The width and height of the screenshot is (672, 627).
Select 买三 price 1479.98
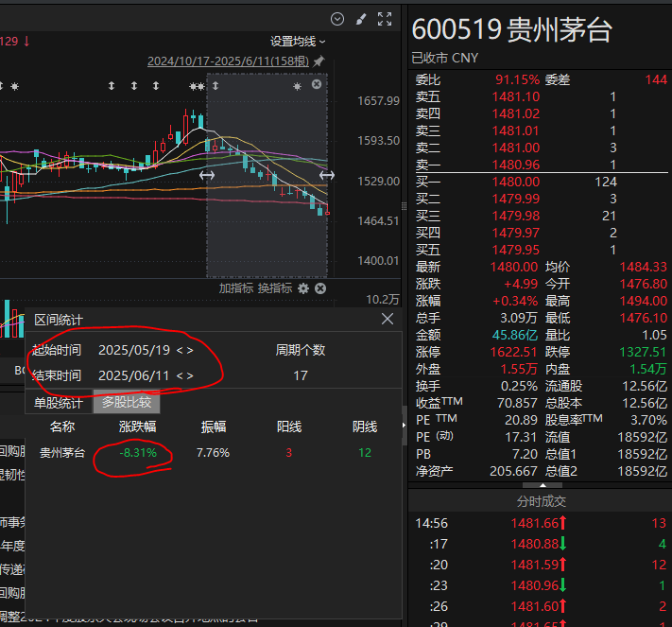pyautogui.click(x=516, y=216)
